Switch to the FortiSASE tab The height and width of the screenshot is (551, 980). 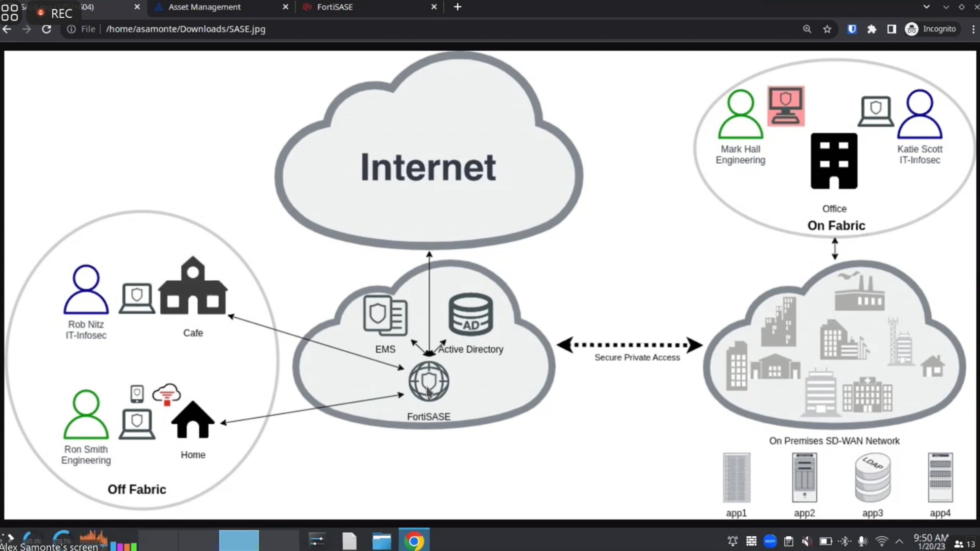(334, 7)
